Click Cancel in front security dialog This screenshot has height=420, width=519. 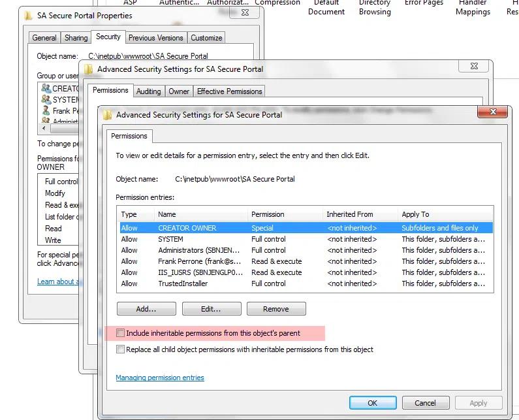tap(426, 403)
